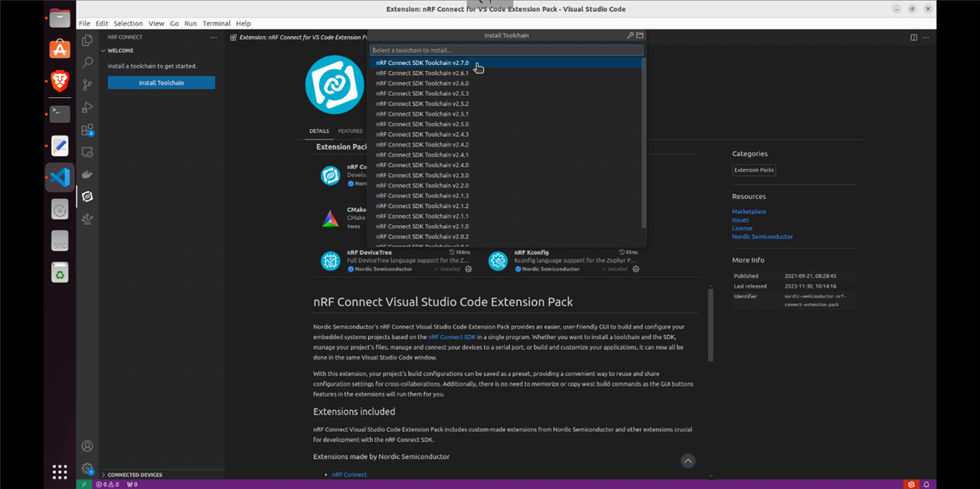Image resolution: width=980 pixels, height=489 pixels.
Task: Click the remote window indicator in status bar
Action: pyautogui.click(x=84, y=484)
